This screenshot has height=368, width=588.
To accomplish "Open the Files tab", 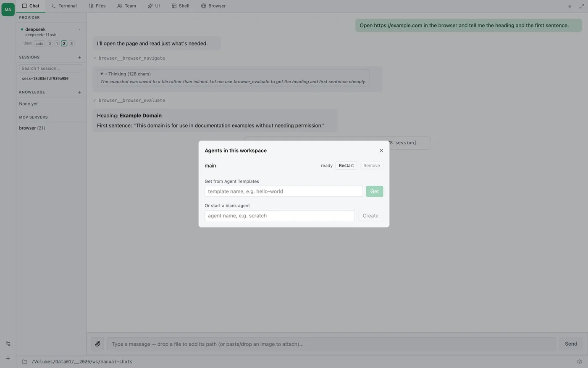I will click(97, 6).
